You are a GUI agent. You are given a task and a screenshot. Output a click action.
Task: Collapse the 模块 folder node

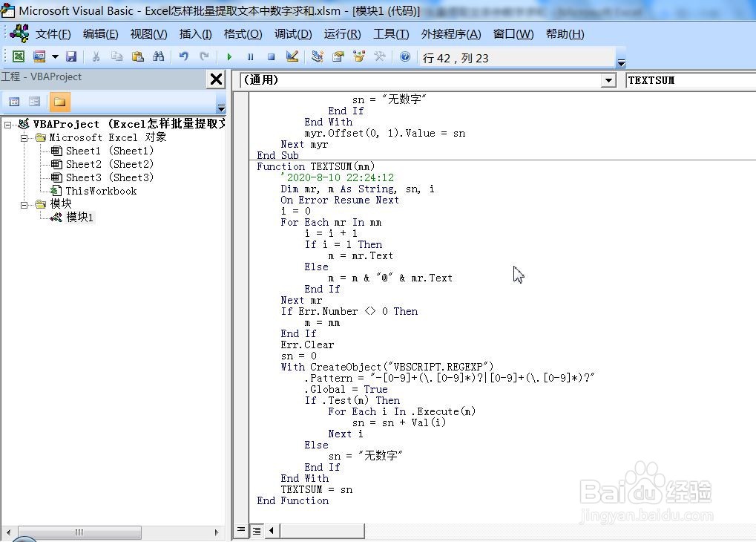click(24, 205)
